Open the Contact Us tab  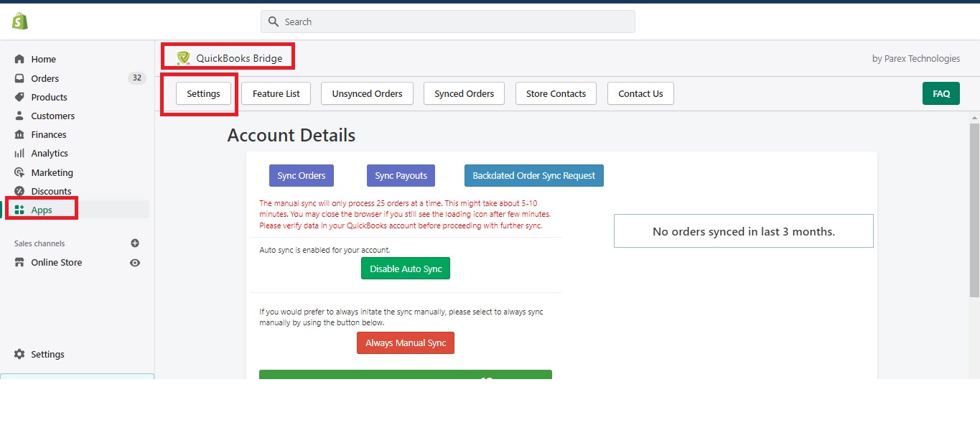click(640, 93)
